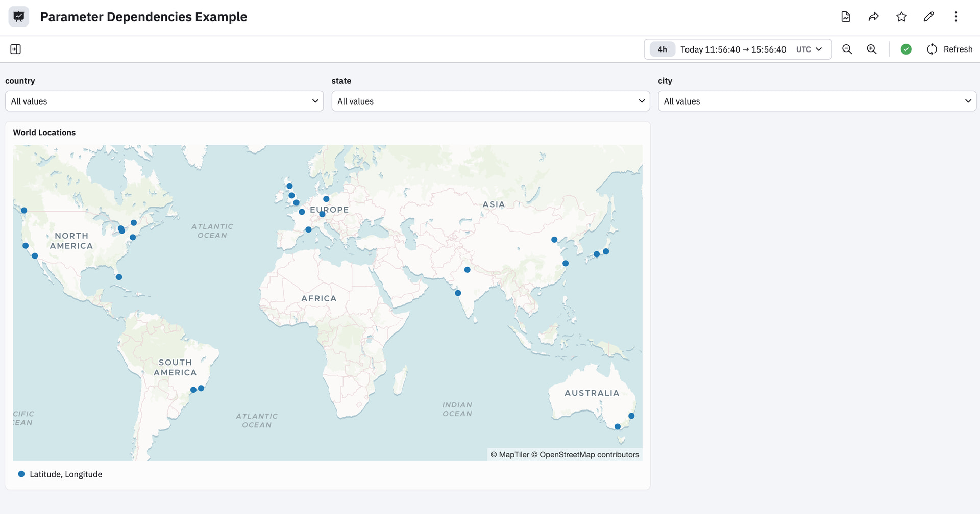Click the World Locations panel title
980x514 pixels.
pyautogui.click(x=44, y=133)
